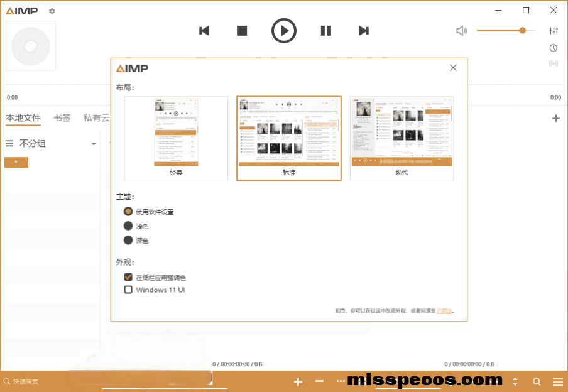Expand the 不分组 grouping dropdown
568x392 pixels.
click(94, 144)
